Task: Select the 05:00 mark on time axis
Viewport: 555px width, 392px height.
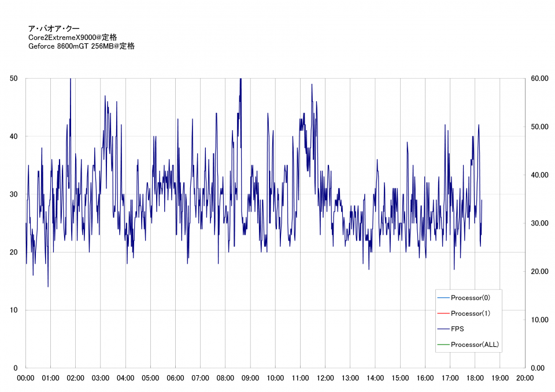Action: (150, 378)
